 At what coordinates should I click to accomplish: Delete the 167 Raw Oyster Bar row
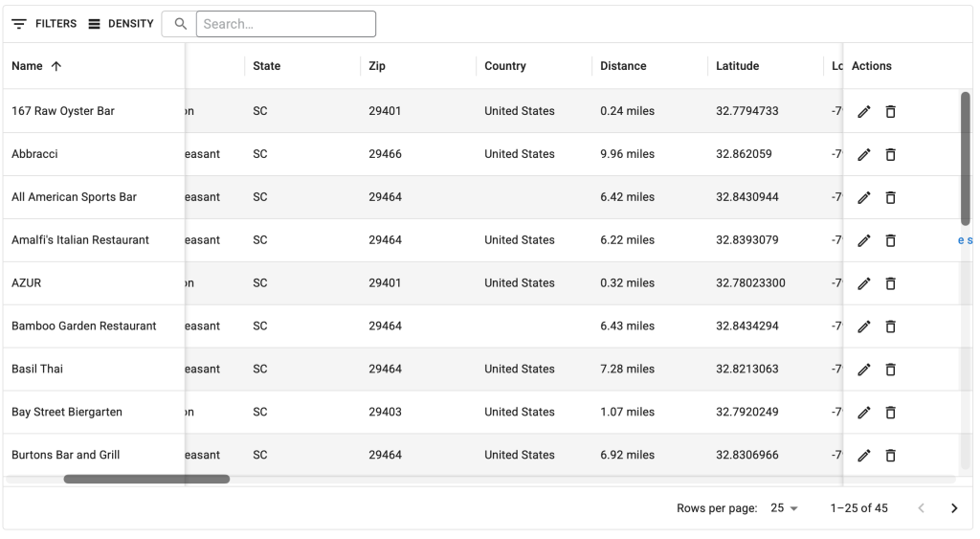tap(891, 112)
